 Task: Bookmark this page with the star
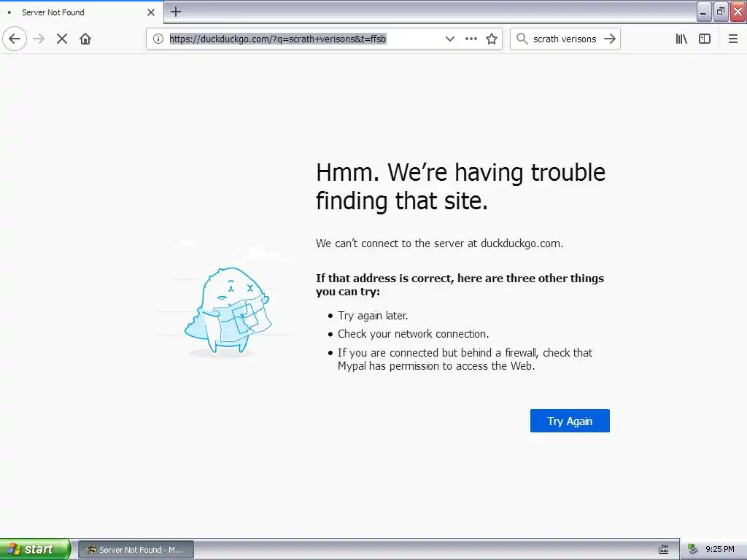coord(492,39)
